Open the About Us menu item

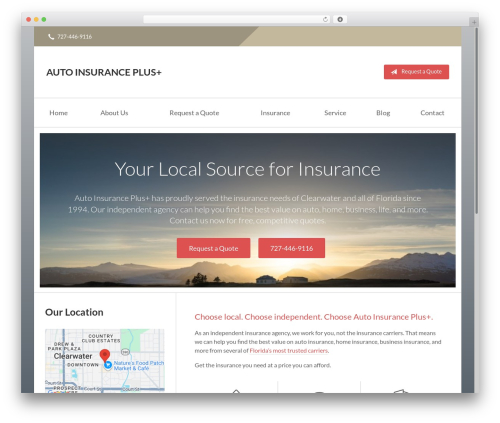[x=114, y=113]
